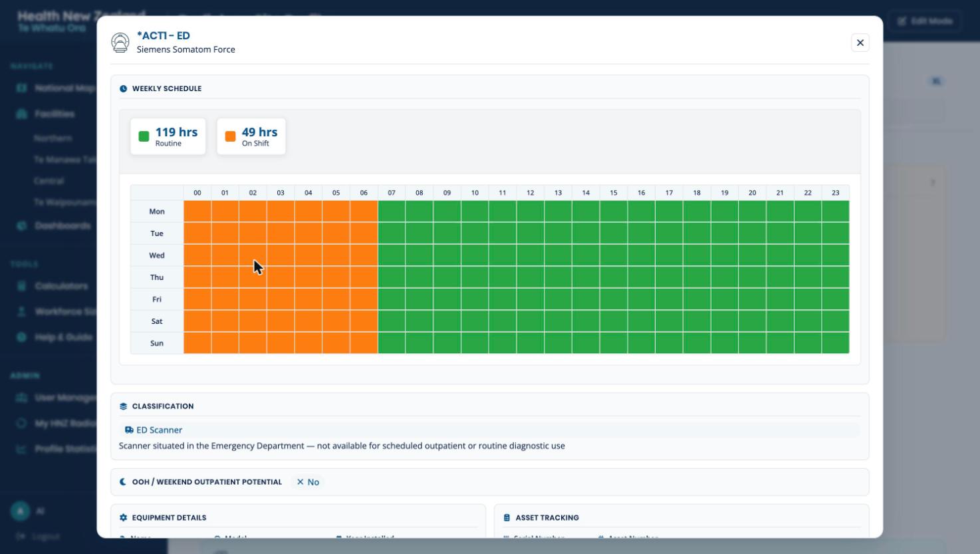Click the 119 hrs Routine summary card
Viewport: 980px width, 554px height.
[x=168, y=136]
